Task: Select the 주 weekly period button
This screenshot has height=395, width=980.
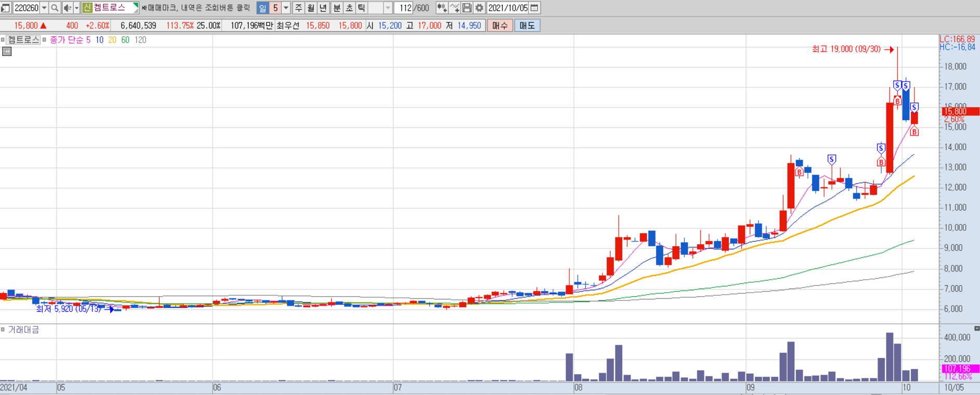Action: (298, 8)
